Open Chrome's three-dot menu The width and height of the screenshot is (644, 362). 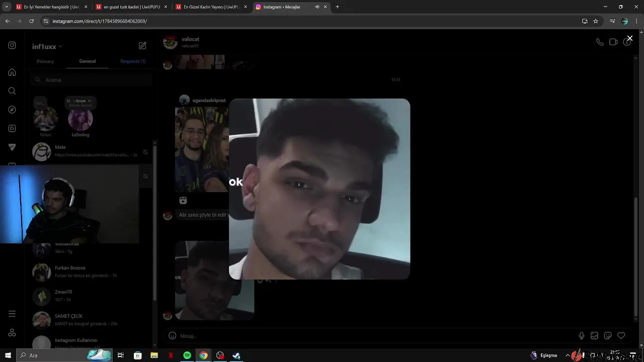click(637, 21)
